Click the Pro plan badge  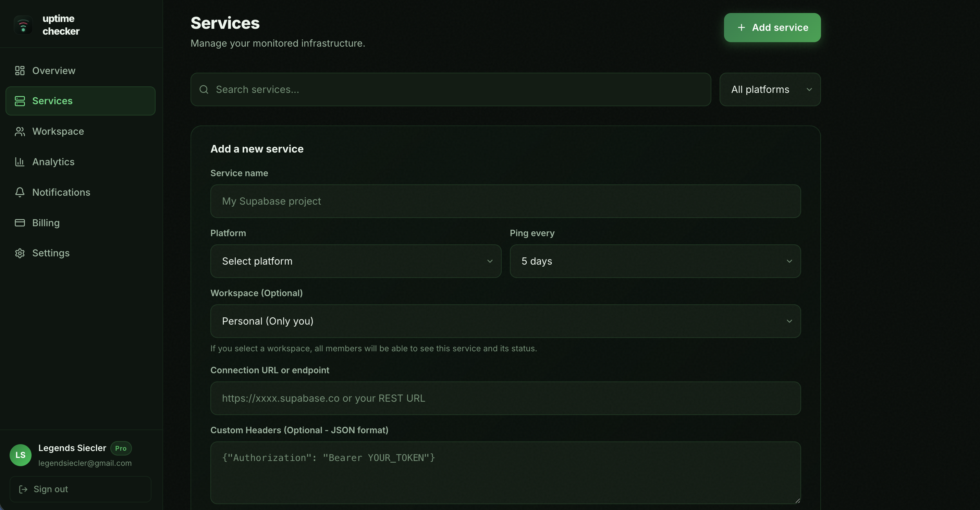point(121,448)
